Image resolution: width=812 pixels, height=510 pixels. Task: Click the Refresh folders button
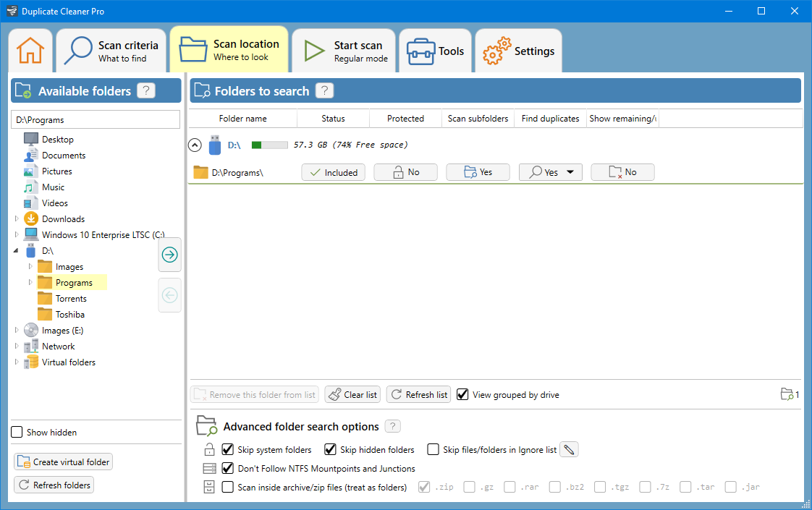pyautogui.click(x=54, y=485)
